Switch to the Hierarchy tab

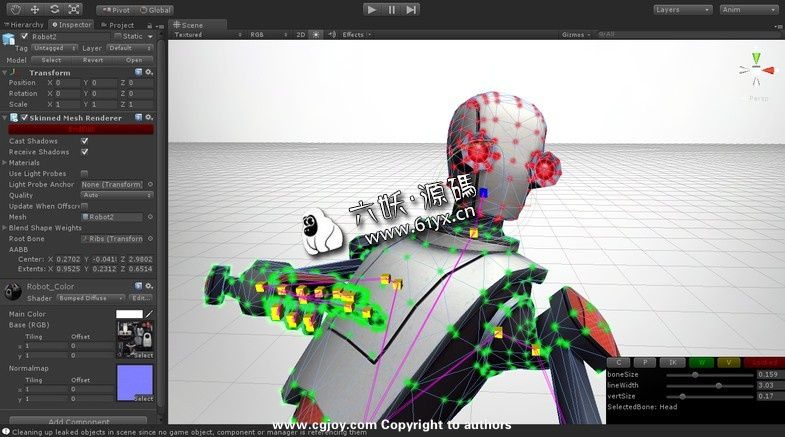tap(25, 24)
